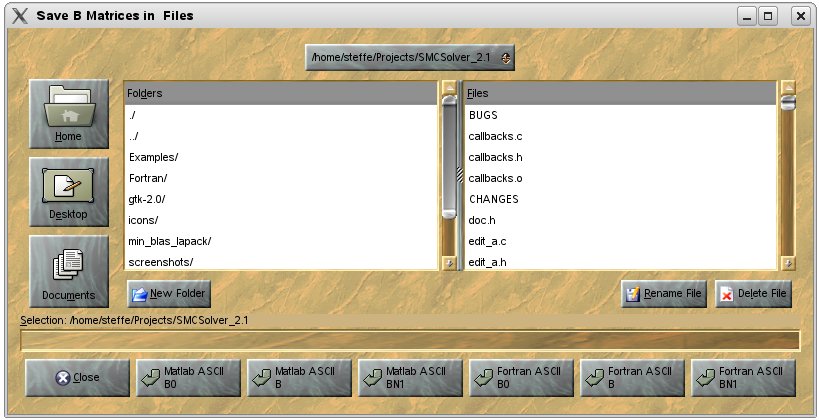819x420 pixels.
Task: Click the Rename File button
Action: pyautogui.click(x=664, y=294)
